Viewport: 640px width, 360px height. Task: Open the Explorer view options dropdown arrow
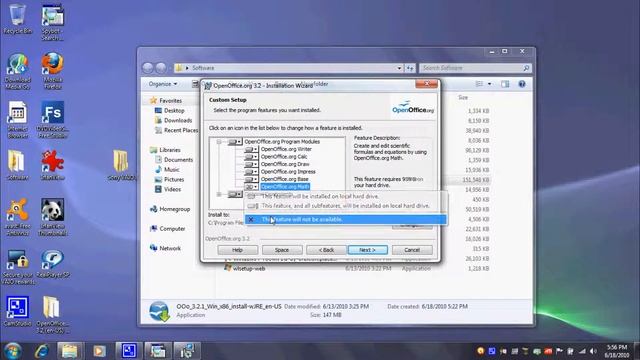489,84
